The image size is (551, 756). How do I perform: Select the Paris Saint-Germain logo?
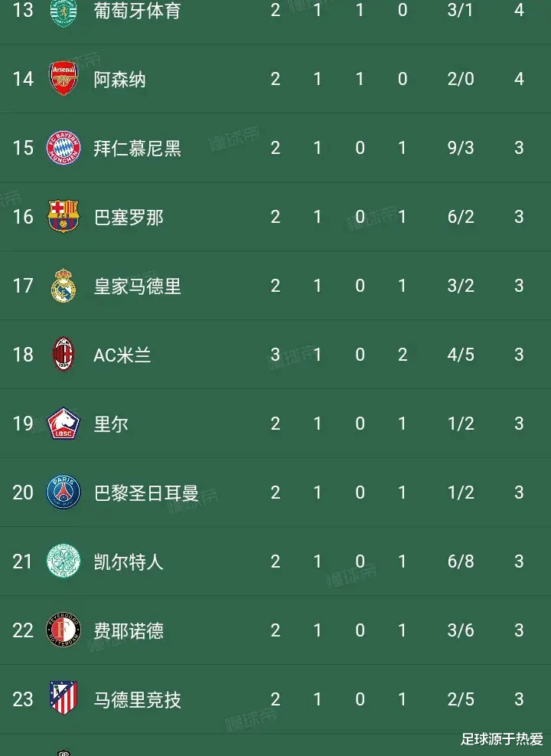click(x=64, y=493)
